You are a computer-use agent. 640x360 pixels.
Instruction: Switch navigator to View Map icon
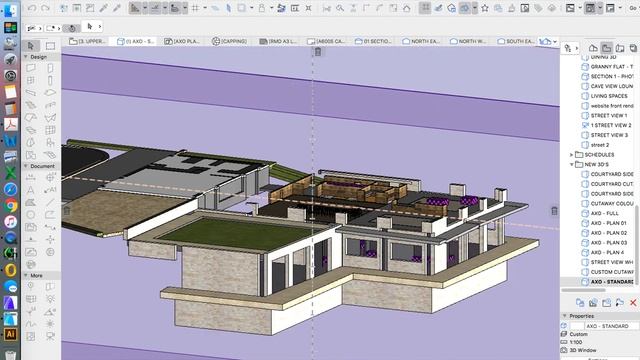[x=607, y=48]
